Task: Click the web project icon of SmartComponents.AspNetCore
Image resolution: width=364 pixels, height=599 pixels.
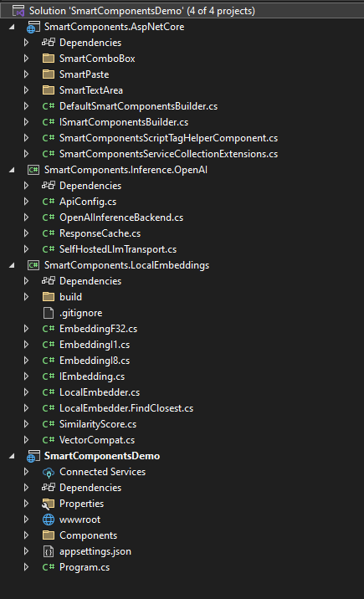Action: [33, 27]
